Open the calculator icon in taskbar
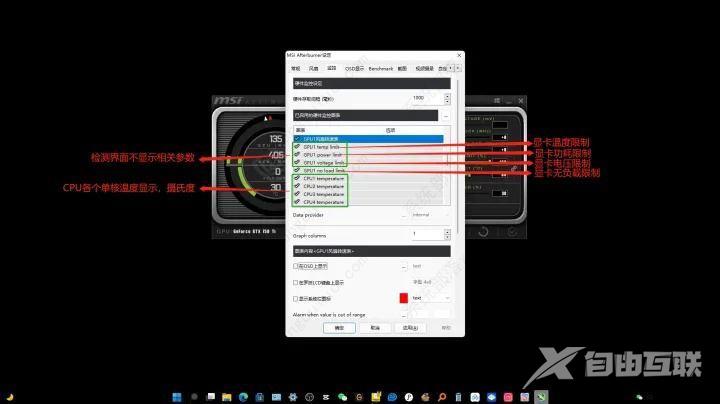 458,397
